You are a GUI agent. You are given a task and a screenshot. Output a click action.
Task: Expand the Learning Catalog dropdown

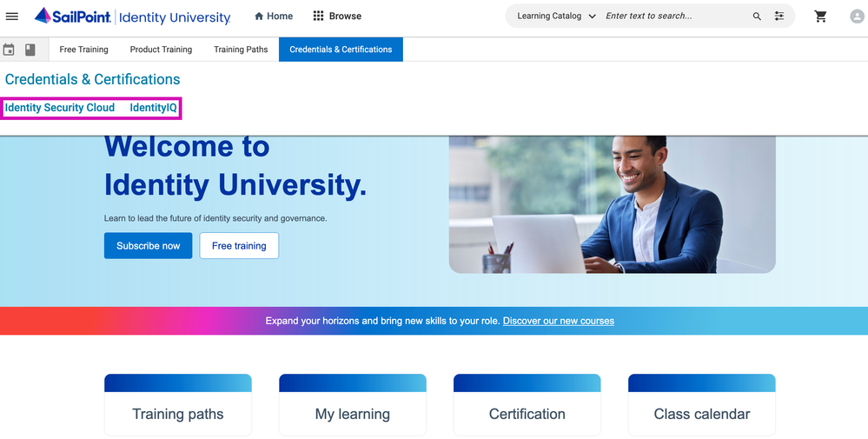coord(556,17)
